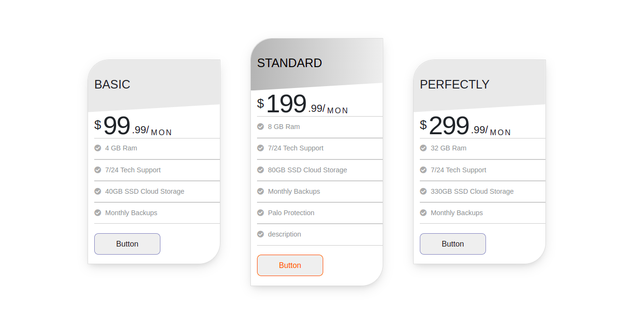
Task: Select the STANDARD plan heading
Action: pos(289,63)
